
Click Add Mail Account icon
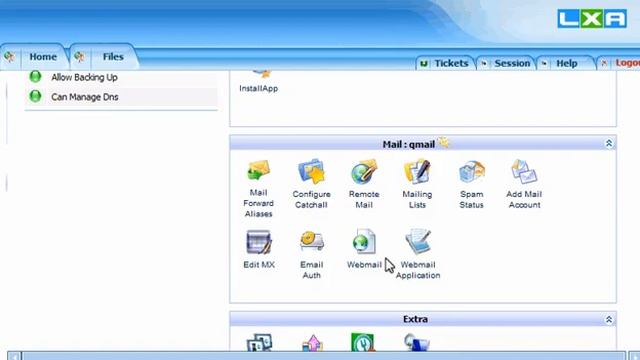pyautogui.click(x=524, y=172)
